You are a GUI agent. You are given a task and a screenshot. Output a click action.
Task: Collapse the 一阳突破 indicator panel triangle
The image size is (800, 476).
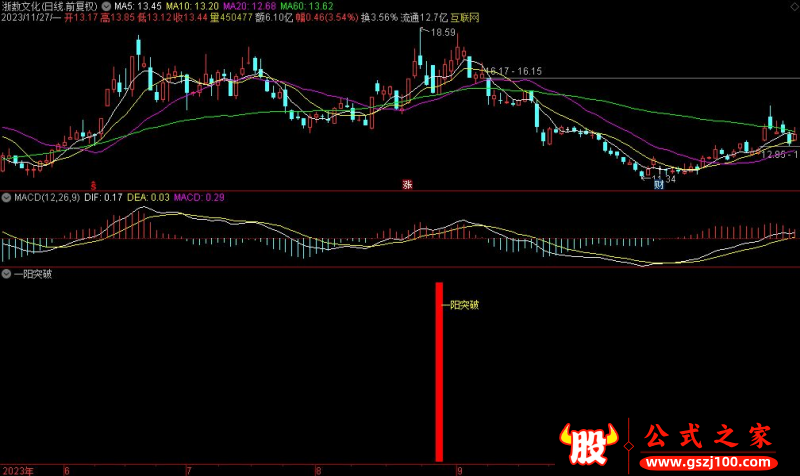(x=6, y=273)
